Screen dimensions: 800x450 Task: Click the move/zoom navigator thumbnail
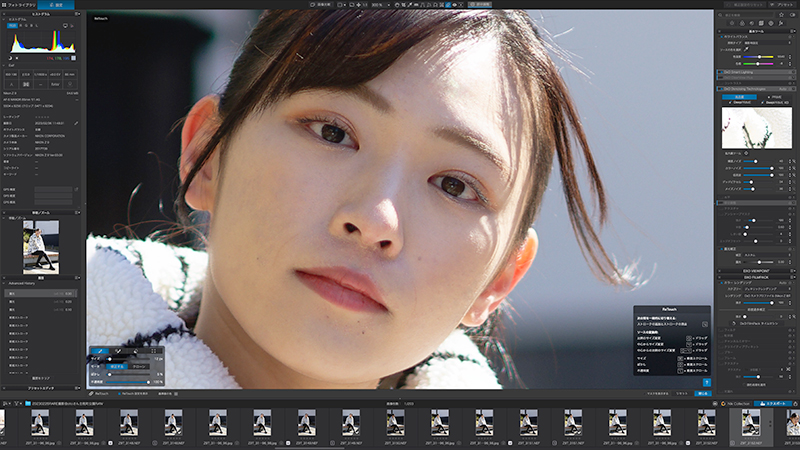pos(41,247)
